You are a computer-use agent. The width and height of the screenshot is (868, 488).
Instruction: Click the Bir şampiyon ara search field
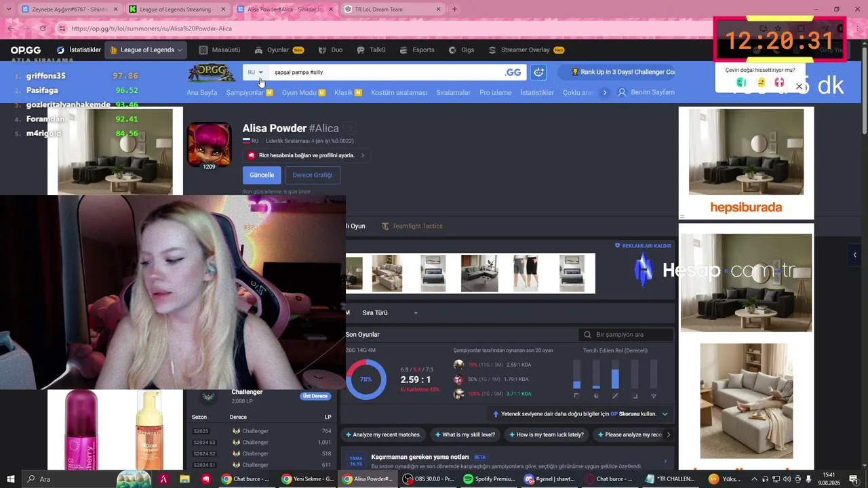click(x=627, y=335)
